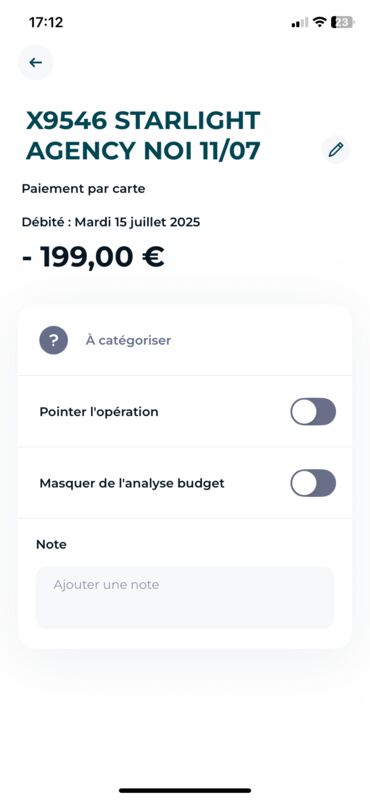This screenshot has height=800, width=370.
Task: Tap the À catégoriser text label
Action: click(128, 340)
